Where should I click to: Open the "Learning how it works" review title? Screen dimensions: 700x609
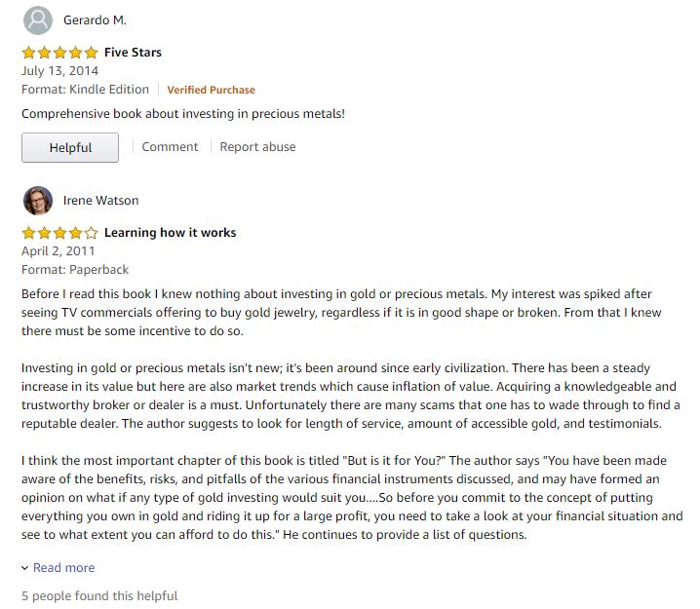pyautogui.click(x=170, y=233)
